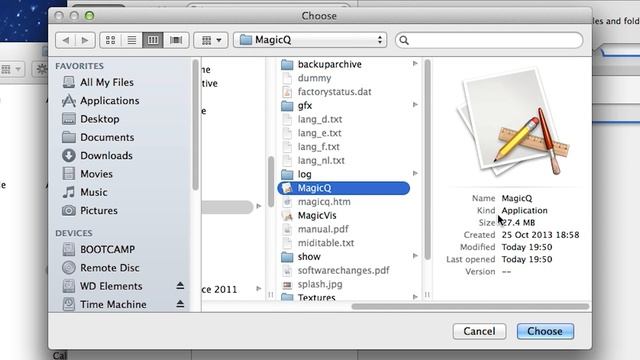Go forward with the right arrow button
Screen dimensions: 640x360
(x=85, y=40)
